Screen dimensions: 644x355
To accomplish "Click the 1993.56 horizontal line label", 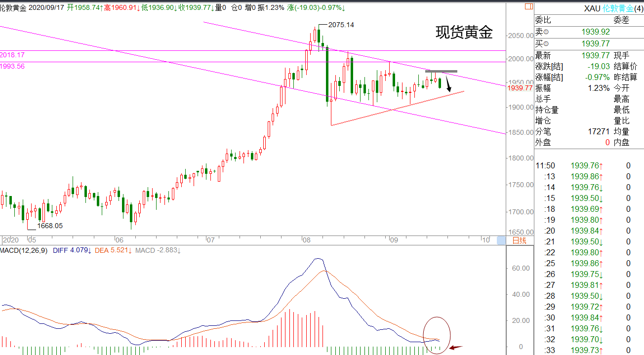I will 12,66.
